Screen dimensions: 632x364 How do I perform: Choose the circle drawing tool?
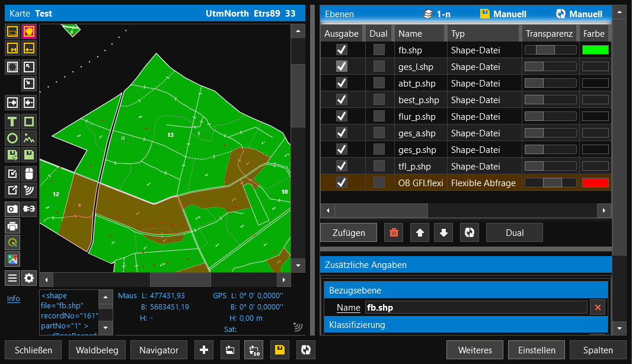click(12, 139)
